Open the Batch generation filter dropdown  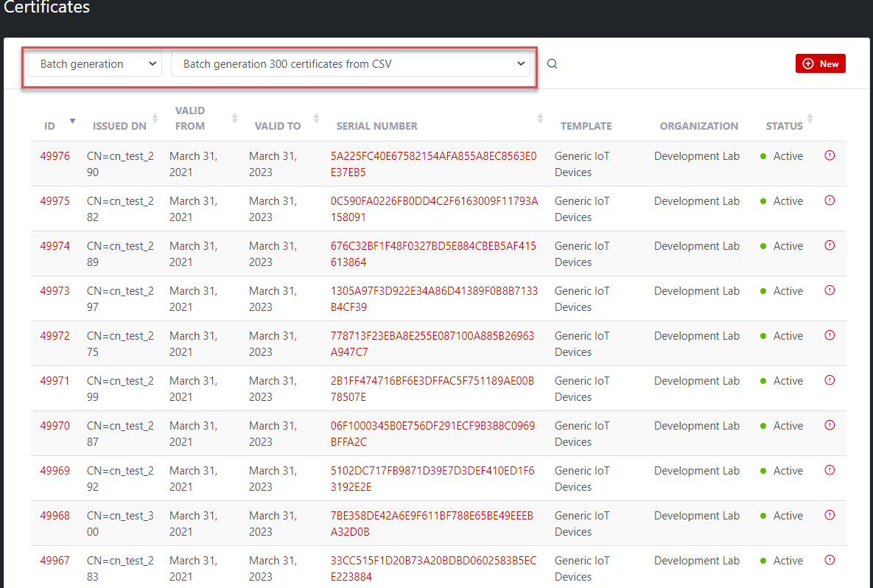(94, 64)
